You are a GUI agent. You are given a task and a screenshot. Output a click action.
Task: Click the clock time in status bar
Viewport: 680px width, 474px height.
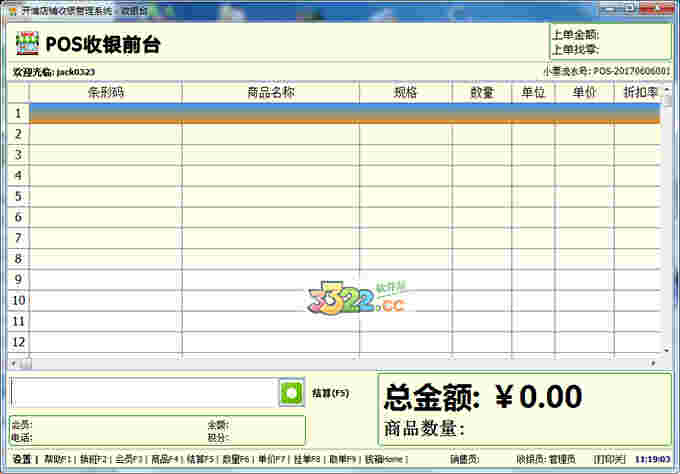point(653,459)
